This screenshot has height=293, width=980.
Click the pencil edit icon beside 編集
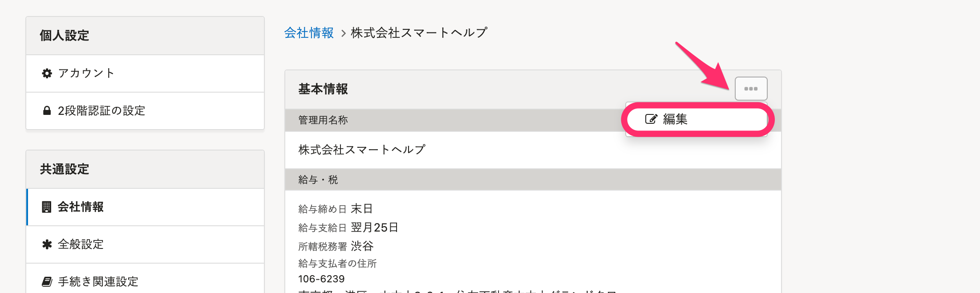pos(651,119)
